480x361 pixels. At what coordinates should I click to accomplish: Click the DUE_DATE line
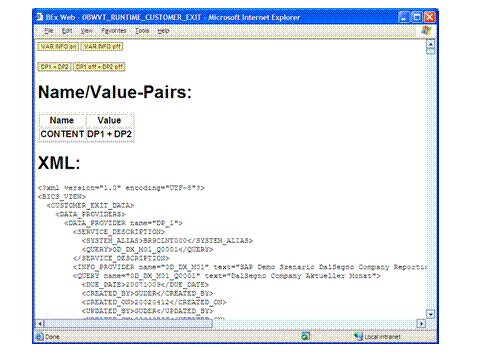pyautogui.click(x=145, y=285)
